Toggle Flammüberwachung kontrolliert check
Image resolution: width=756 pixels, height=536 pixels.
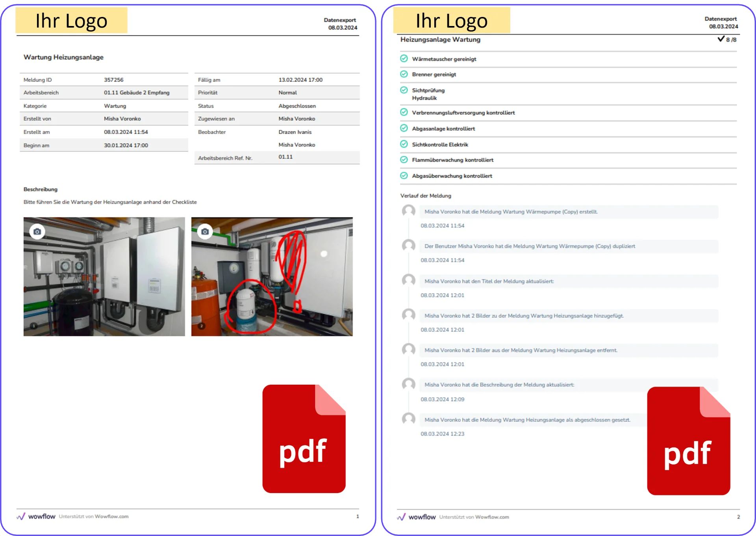point(404,160)
